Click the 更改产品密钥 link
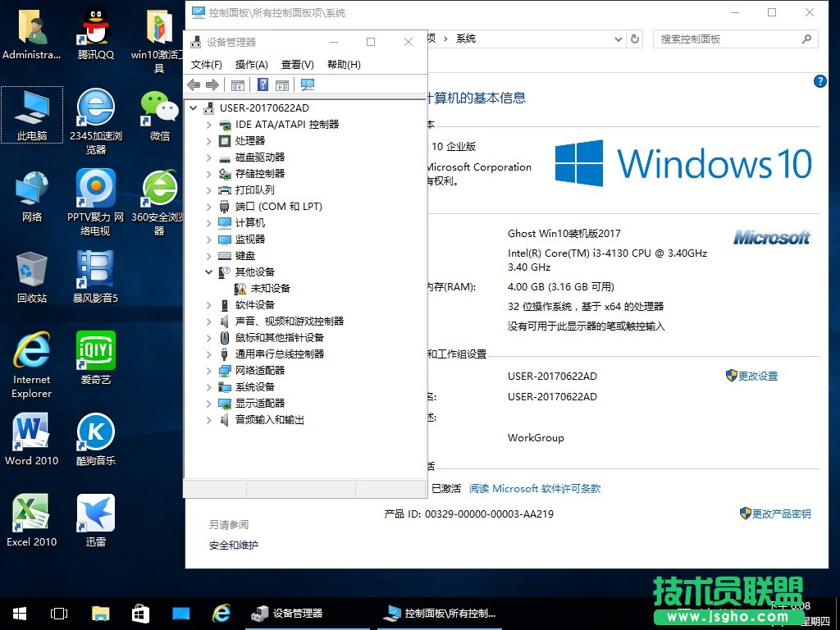Image resolution: width=840 pixels, height=630 pixels. [781, 514]
